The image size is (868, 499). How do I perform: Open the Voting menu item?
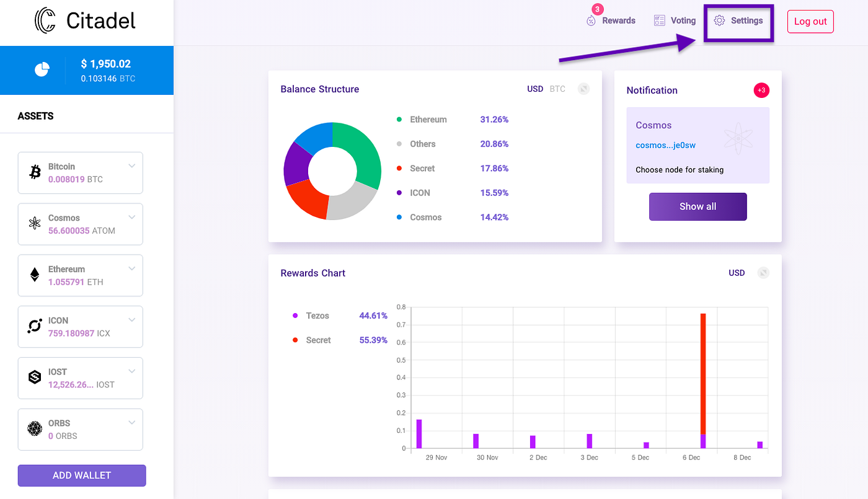[675, 20]
